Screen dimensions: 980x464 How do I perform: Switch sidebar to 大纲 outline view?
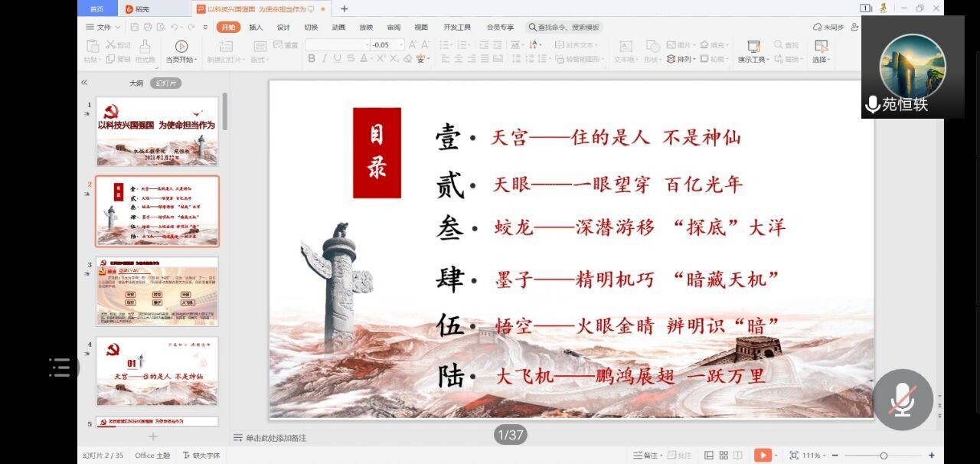tap(136, 83)
